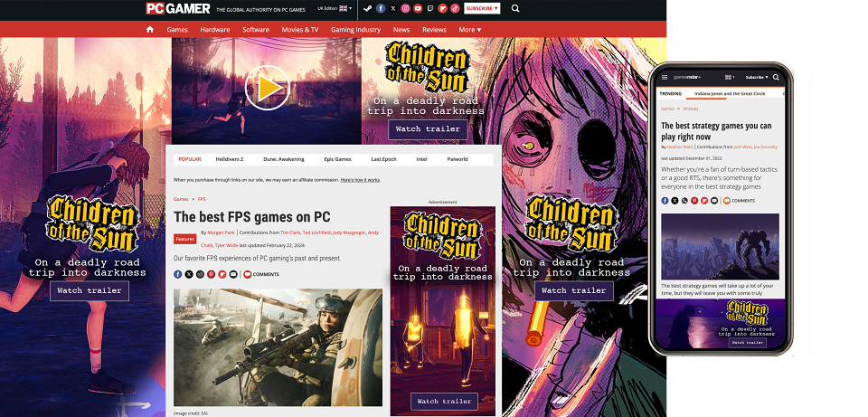Image resolution: width=868 pixels, height=417 pixels.
Task: Open the Strategy breadcrumb on the phone
Action: pyautogui.click(x=690, y=109)
